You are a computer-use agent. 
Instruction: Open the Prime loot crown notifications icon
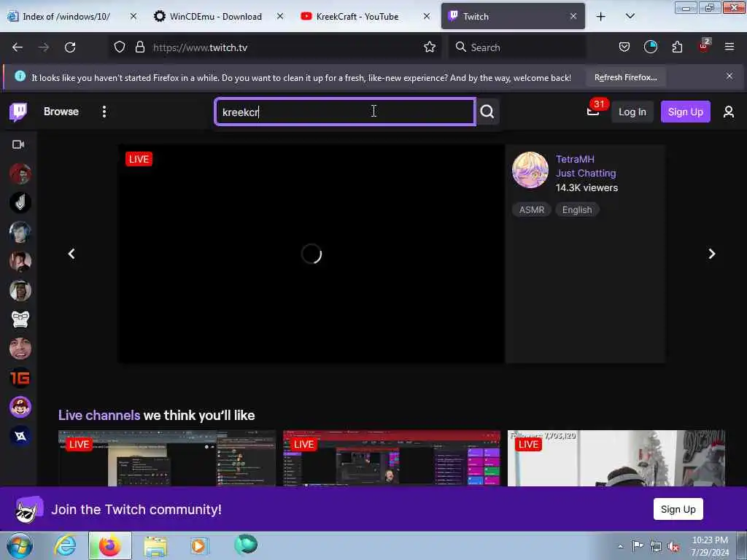[593, 112]
